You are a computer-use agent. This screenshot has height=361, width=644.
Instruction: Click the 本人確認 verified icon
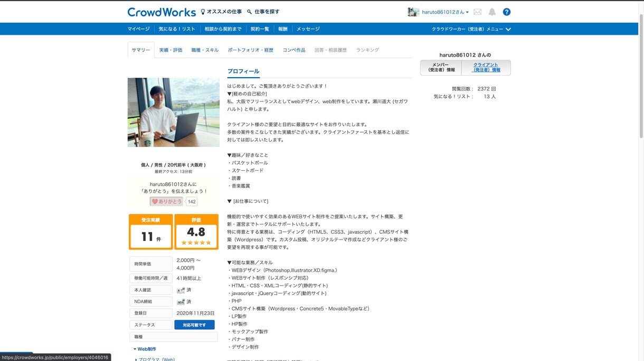[x=181, y=290]
